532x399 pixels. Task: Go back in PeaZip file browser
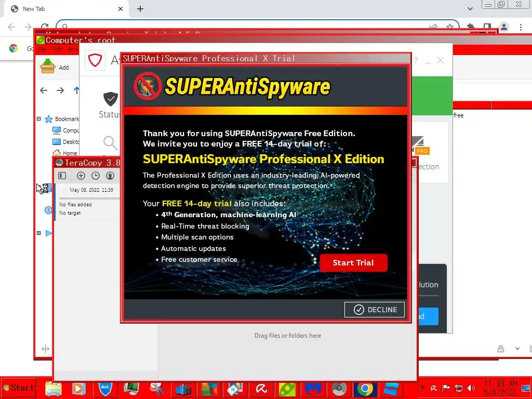pyautogui.click(x=44, y=90)
